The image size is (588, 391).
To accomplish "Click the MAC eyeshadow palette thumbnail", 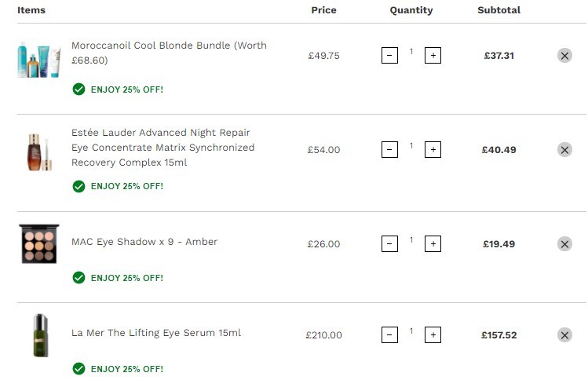I will click(39, 243).
